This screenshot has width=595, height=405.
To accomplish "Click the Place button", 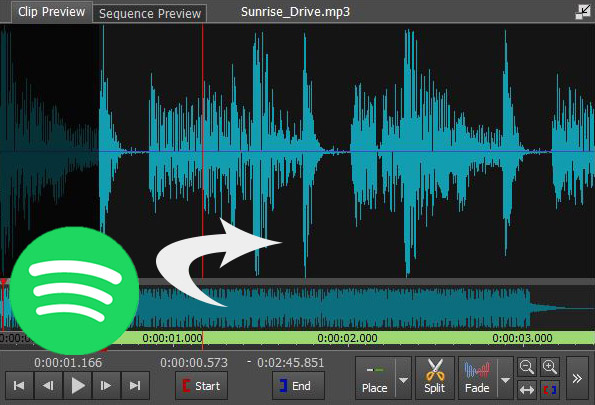I will (375, 378).
